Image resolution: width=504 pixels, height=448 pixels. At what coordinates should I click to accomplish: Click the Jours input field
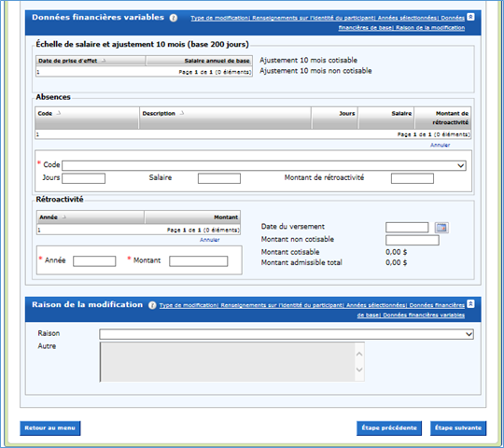pos(84,178)
